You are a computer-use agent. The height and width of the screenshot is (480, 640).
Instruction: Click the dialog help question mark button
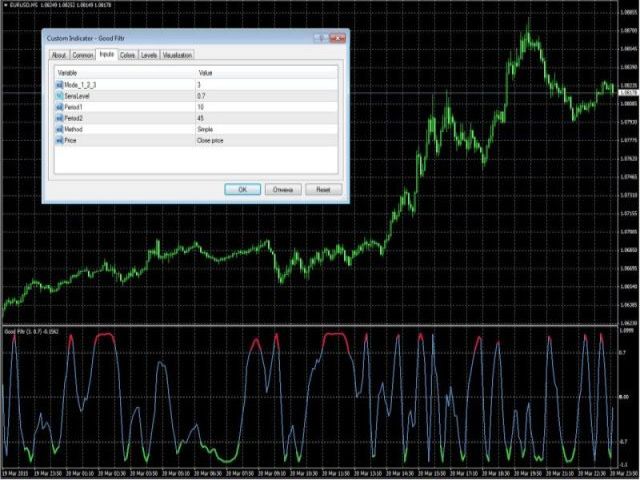coord(319,38)
